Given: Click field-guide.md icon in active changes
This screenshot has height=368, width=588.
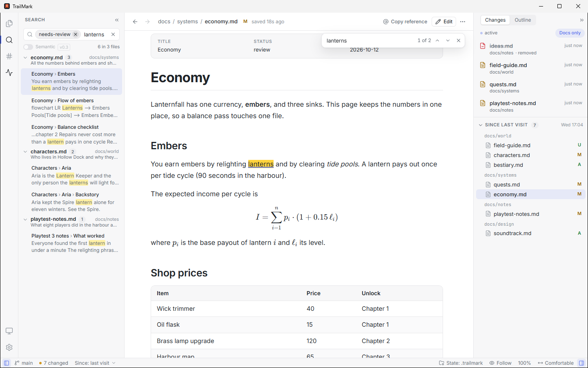Looking at the screenshot, I should pos(483,65).
